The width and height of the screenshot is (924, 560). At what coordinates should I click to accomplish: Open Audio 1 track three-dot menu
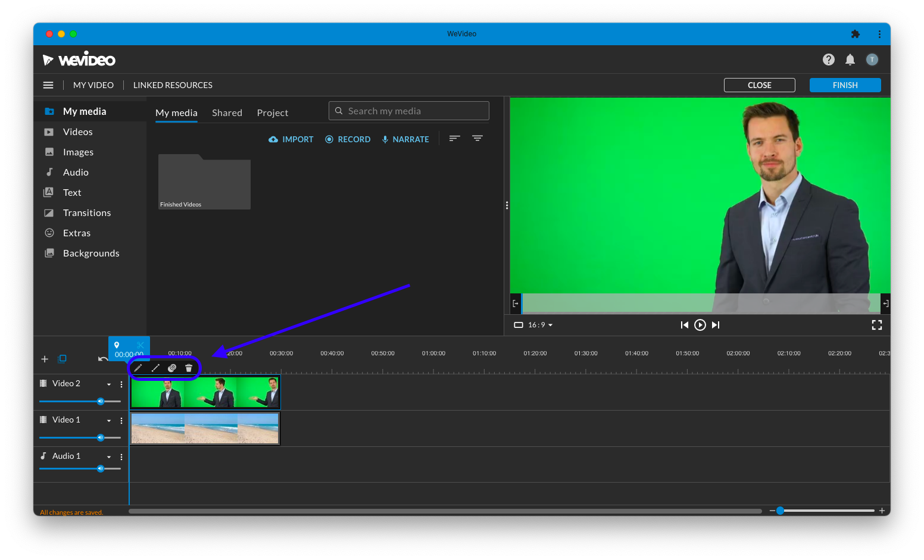121,457
